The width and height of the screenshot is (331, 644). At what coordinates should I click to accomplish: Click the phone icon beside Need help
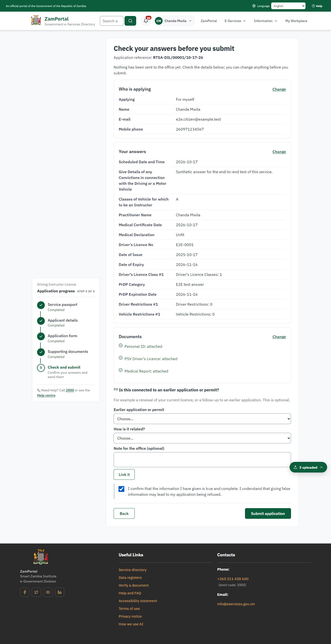point(39,390)
